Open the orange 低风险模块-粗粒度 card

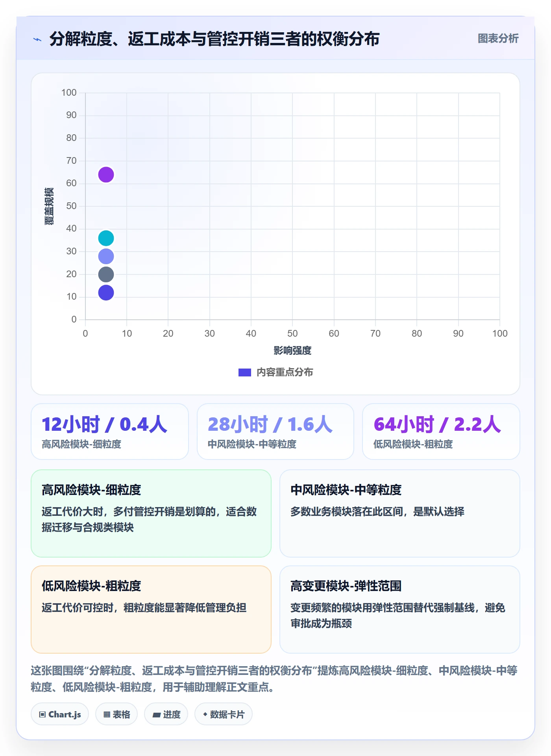tap(151, 609)
